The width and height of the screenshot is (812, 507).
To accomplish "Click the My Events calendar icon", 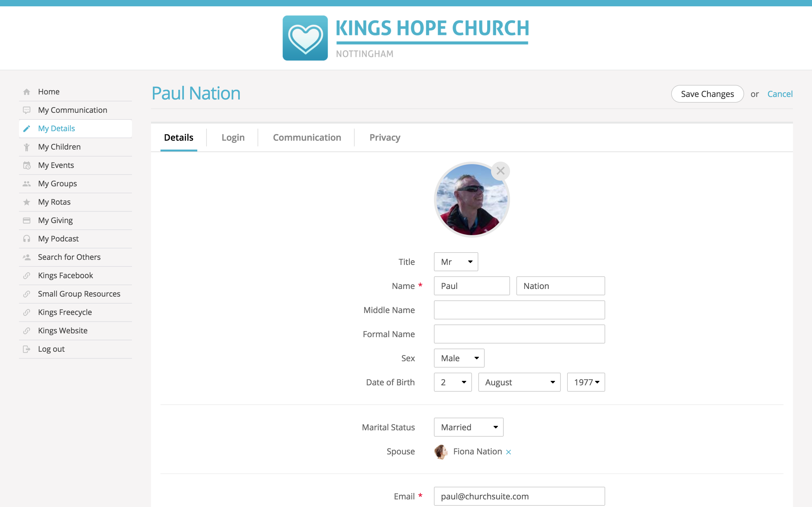I will [27, 165].
